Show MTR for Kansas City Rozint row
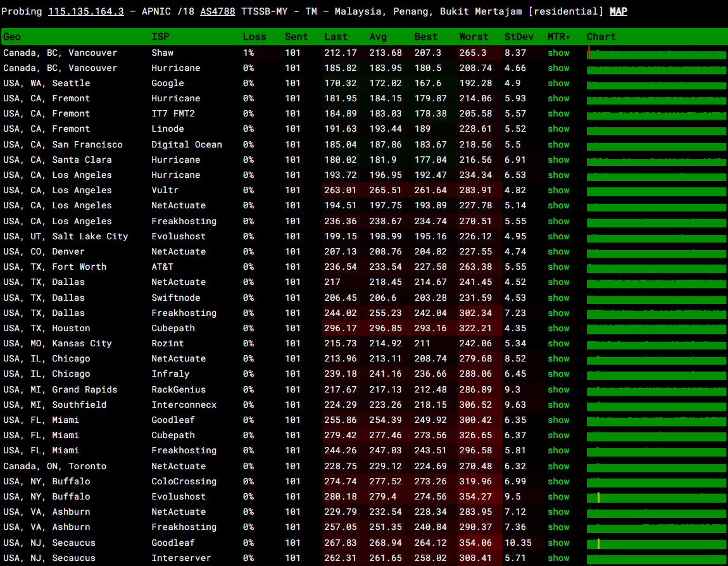This screenshot has height=566, width=728. (x=558, y=344)
